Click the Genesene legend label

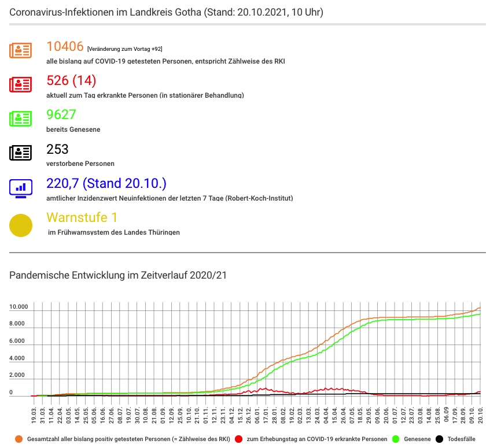[417, 439]
